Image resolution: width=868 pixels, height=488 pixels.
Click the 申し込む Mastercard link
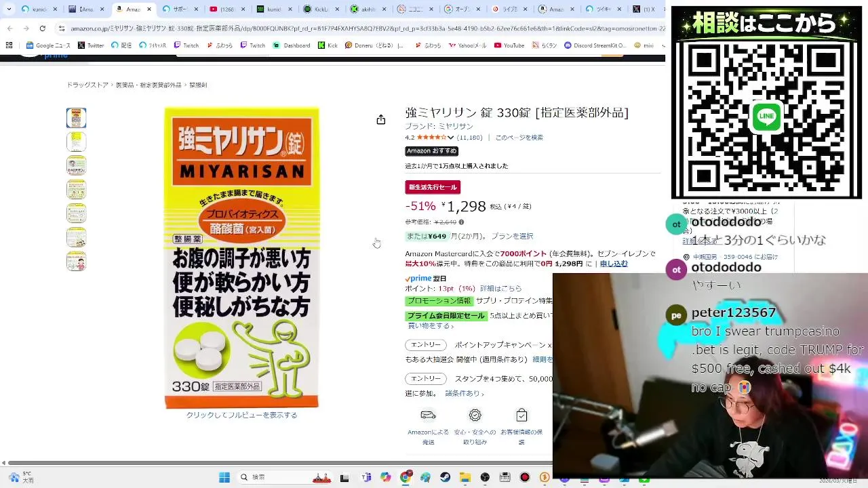pyautogui.click(x=614, y=264)
